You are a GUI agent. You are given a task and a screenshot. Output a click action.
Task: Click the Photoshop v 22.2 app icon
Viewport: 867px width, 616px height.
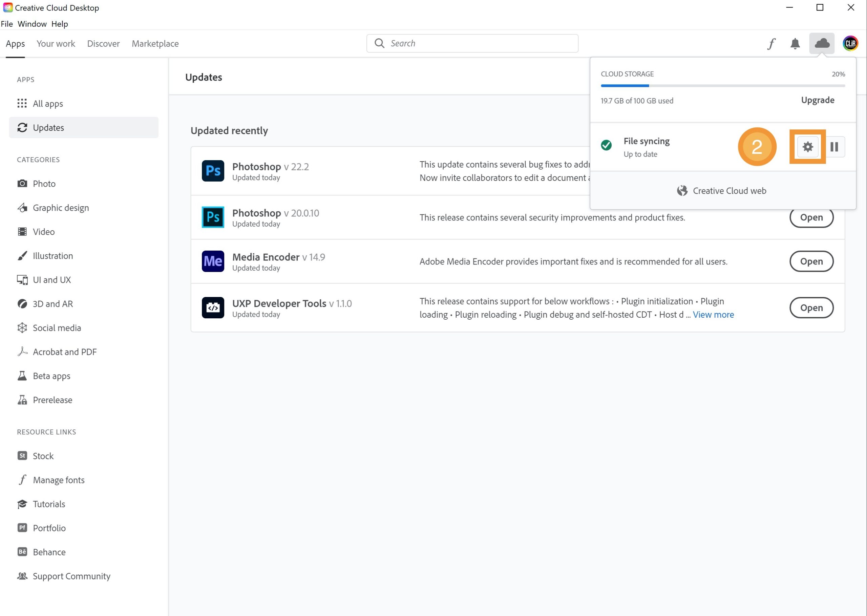click(x=213, y=171)
